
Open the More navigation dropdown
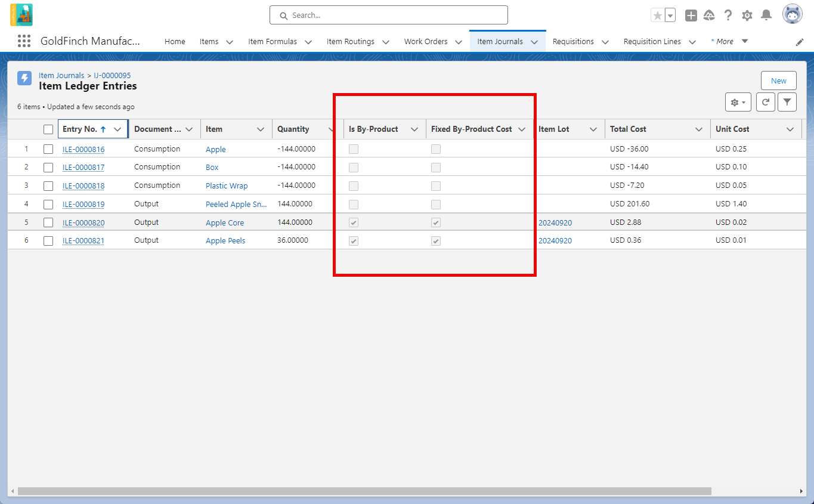tap(729, 42)
